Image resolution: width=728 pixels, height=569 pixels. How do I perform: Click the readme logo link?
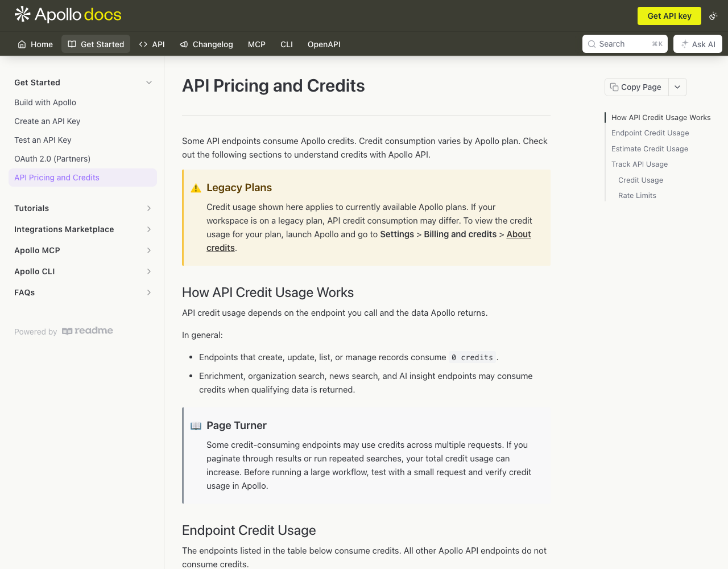tap(88, 331)
